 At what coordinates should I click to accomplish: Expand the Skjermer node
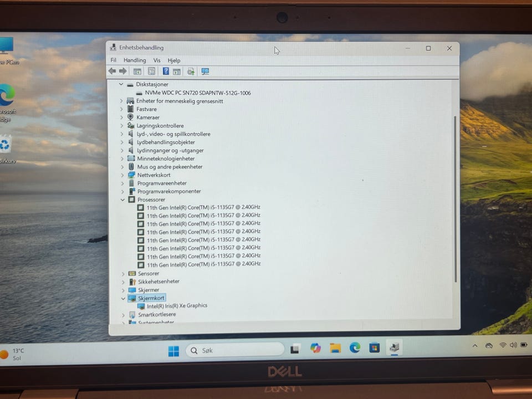[123, 290]
